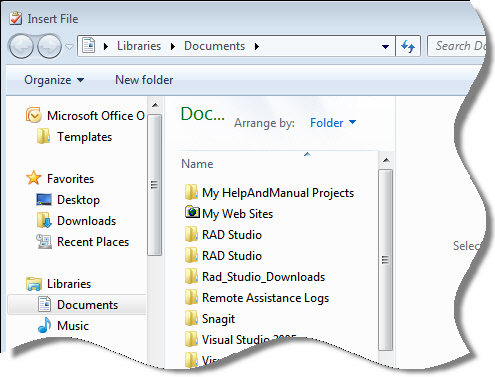Click the navigation pane scroll up arrow
The width and height of the screenshot is (495, 377).
click(155, 105)
